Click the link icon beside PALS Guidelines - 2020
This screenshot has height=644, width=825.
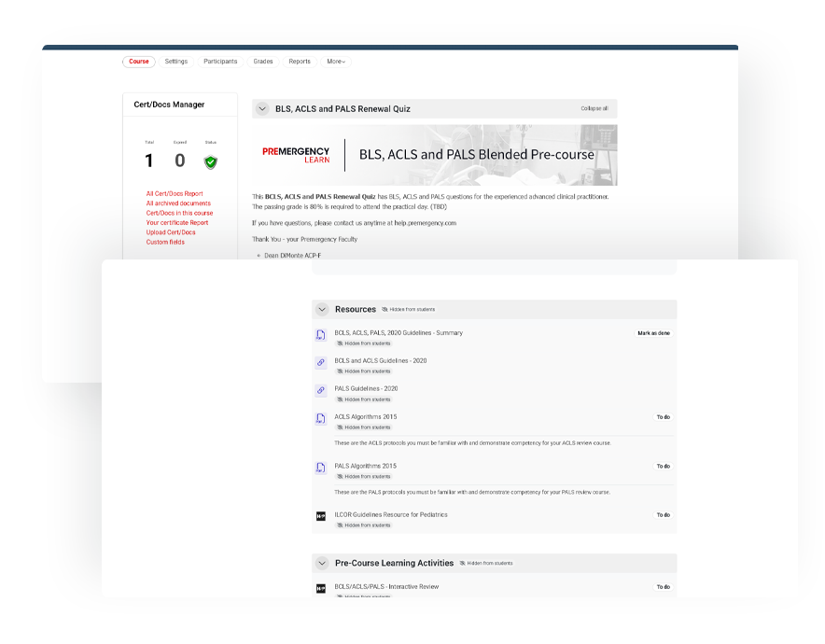coord(320,391)
